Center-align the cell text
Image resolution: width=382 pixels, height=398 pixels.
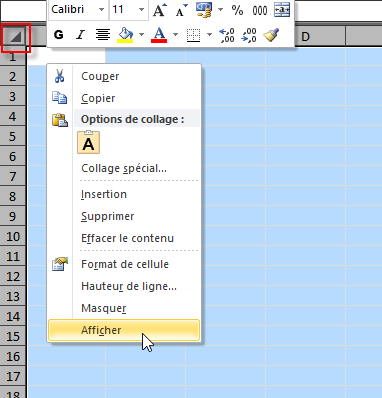[103, 35]
